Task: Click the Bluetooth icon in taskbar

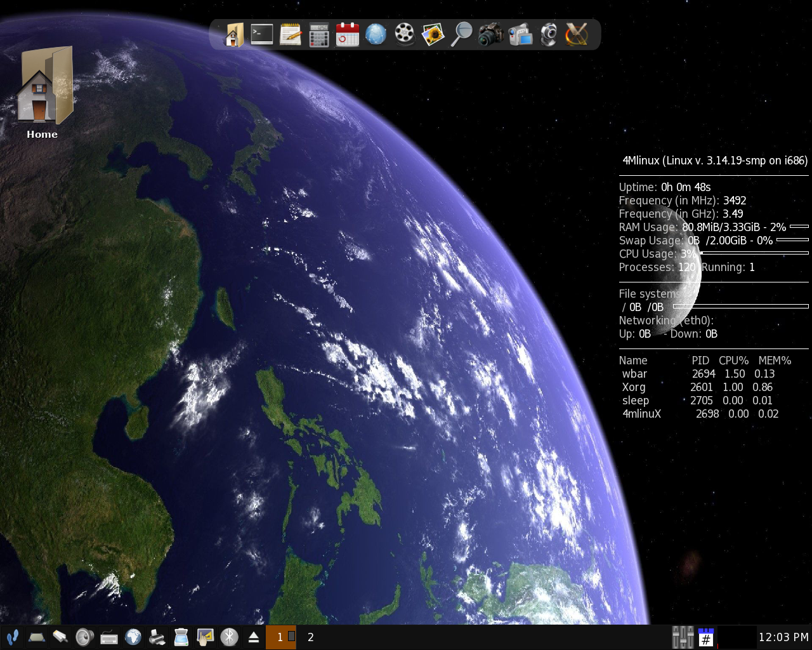Action: [229, 637]
